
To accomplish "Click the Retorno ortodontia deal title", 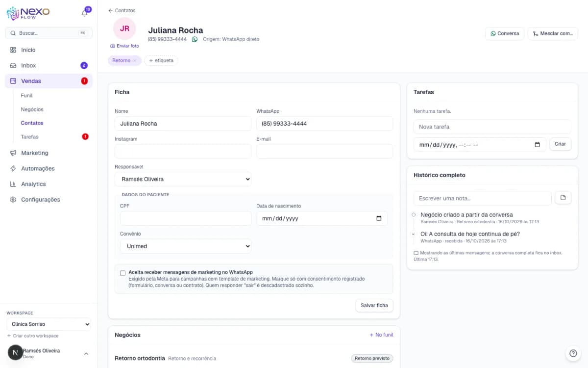I will point(140,358).
